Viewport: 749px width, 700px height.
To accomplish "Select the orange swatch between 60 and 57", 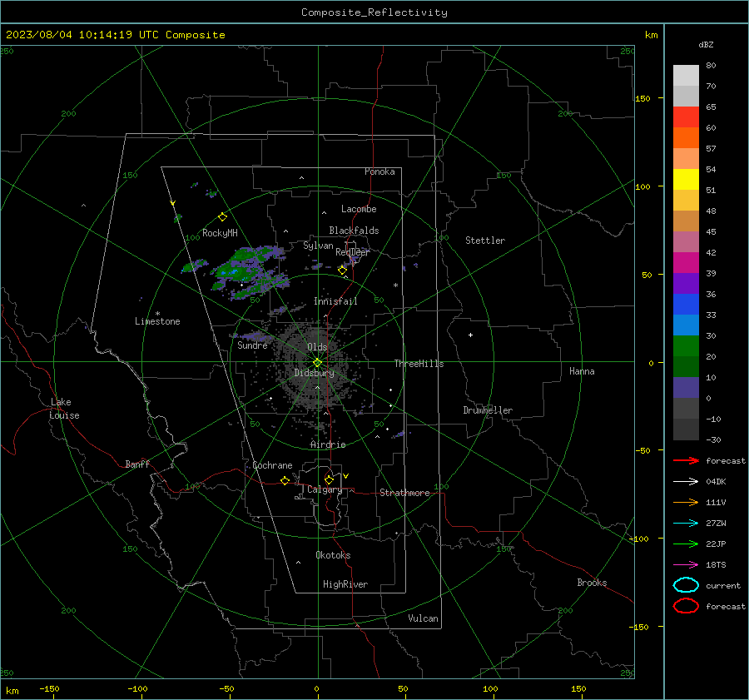I will pyautogui.click(x=686, y=137).
